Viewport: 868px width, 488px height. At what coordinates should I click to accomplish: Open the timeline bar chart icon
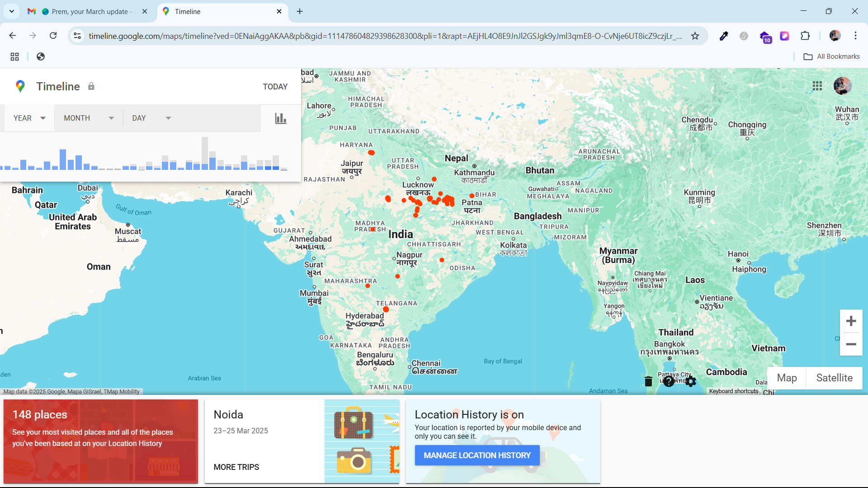(281, 118)
